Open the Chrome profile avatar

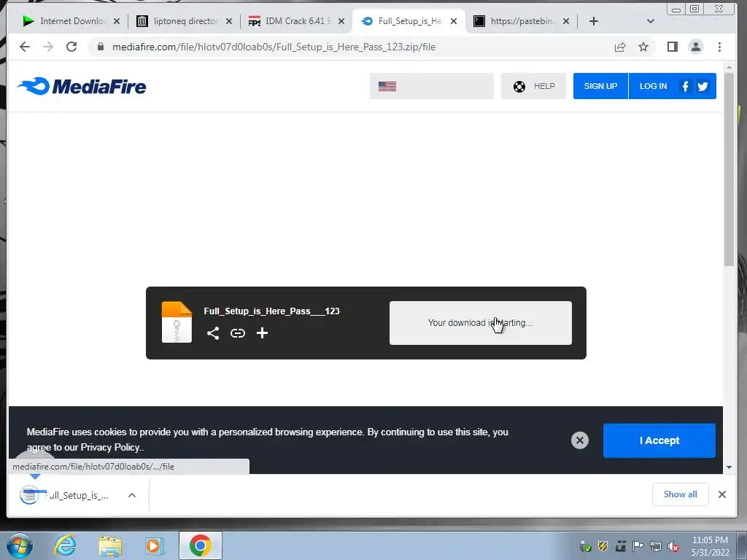click(695, 47)
